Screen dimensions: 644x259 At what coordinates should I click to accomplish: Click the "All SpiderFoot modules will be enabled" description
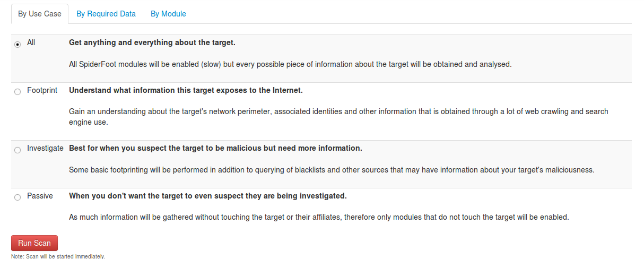coord(290,64)
